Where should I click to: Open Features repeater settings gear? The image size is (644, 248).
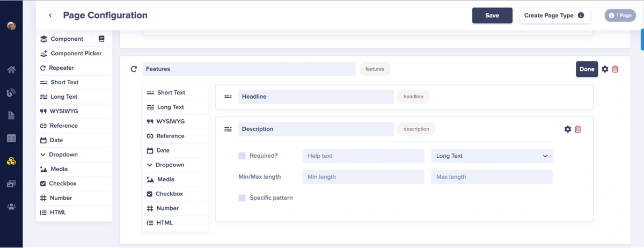pyautogui.click(x=605, y=69)
